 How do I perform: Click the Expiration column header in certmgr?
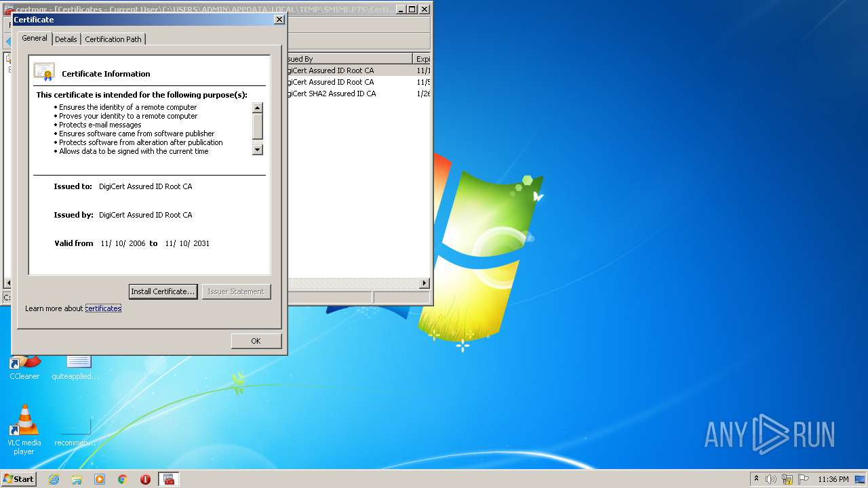(422, 59)
